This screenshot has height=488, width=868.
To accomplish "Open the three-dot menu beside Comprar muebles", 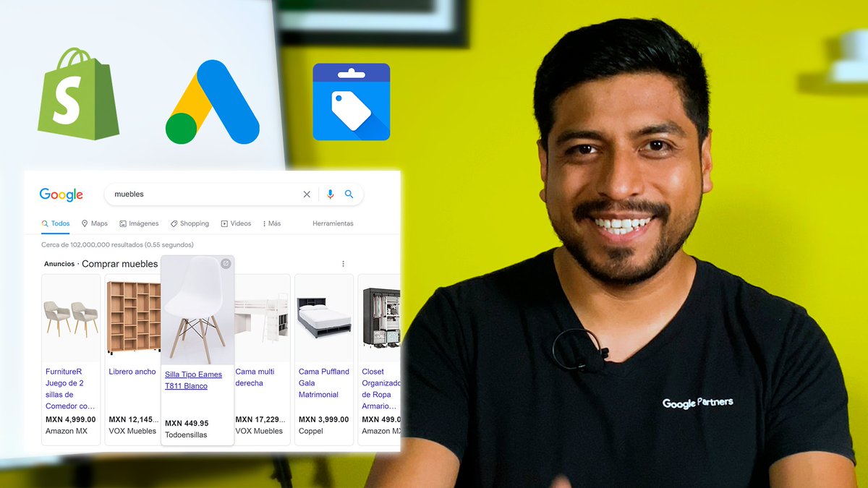I will (343, 264).
